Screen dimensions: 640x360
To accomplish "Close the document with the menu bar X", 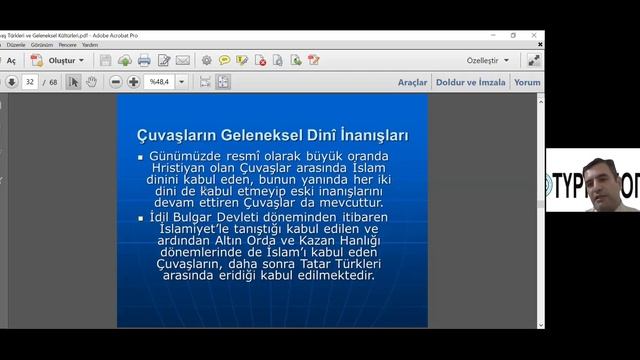I will click(x=540, y=44).
